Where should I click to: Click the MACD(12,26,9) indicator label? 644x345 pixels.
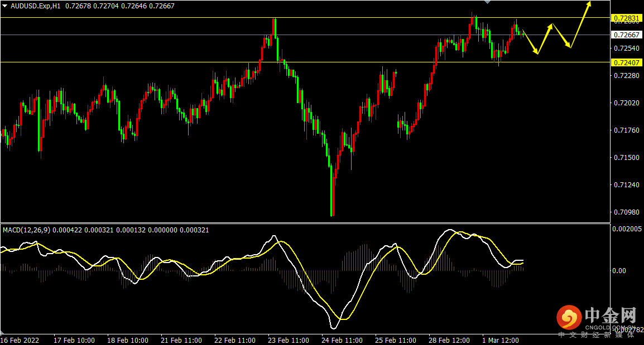tap(27, 230)
